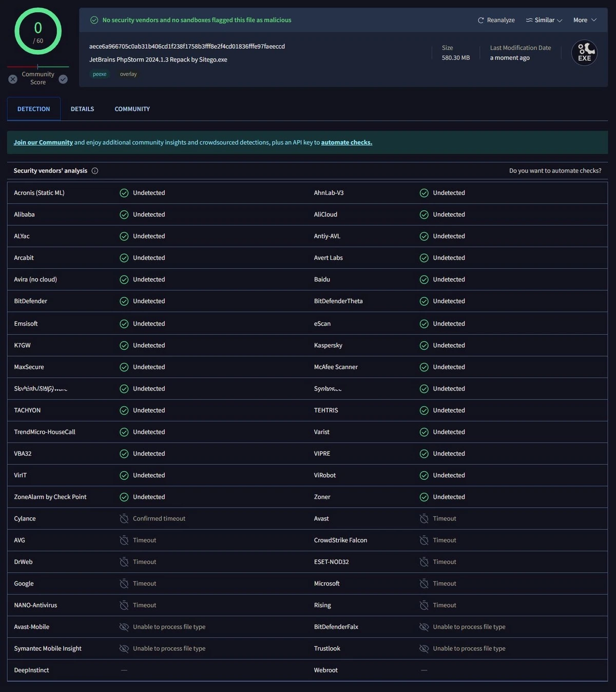This screenshot has height=692, width=616.
Task: Click the Kaspersky undetected check icon
Action: (424, 346)
